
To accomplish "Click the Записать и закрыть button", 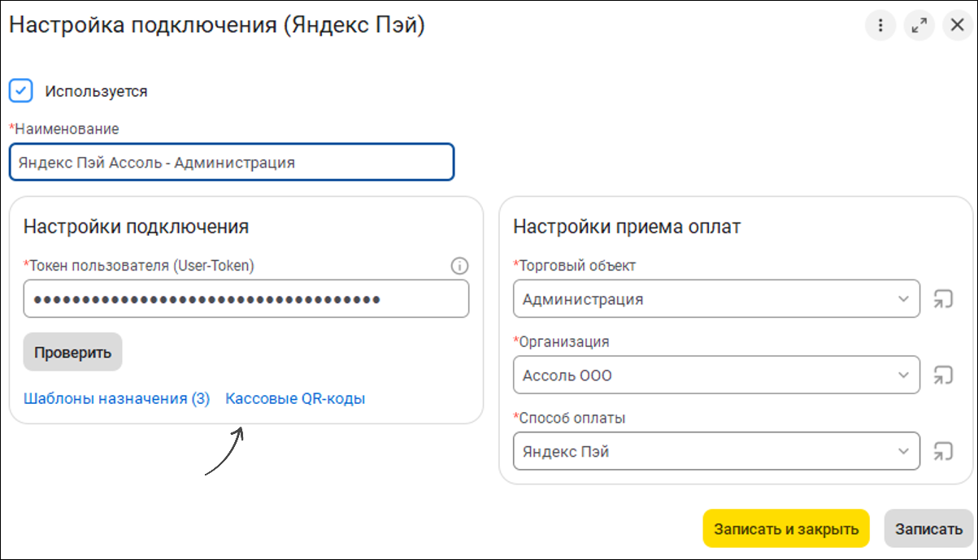I will click(x=786, y=529).
